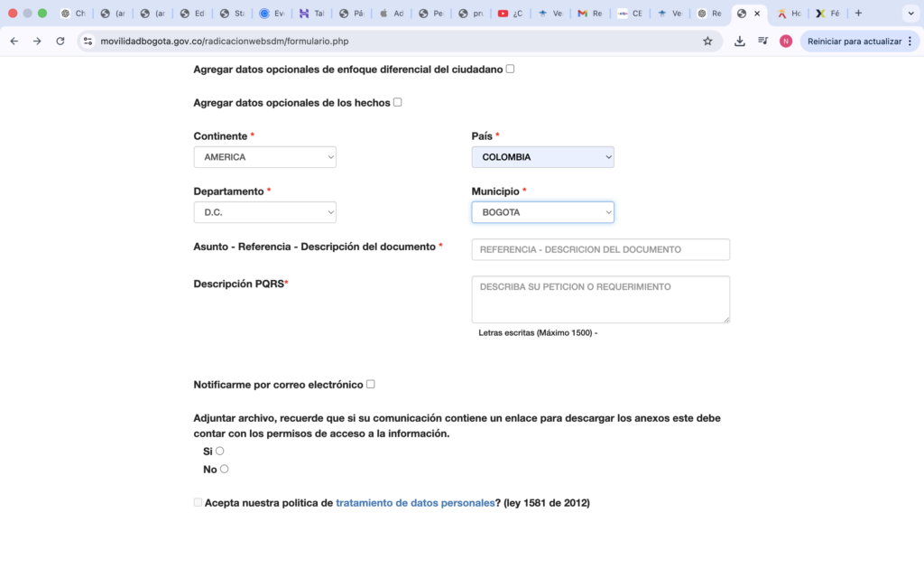This screenshot has width=924, height=578.
Task: Click the browser back arrow
Action: pyautogui.click(x=14, y=41)
